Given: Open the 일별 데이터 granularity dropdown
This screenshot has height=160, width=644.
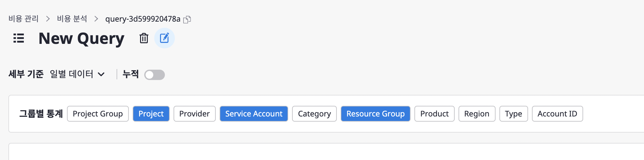Looking at the screenshot, I should coord(77,74).
